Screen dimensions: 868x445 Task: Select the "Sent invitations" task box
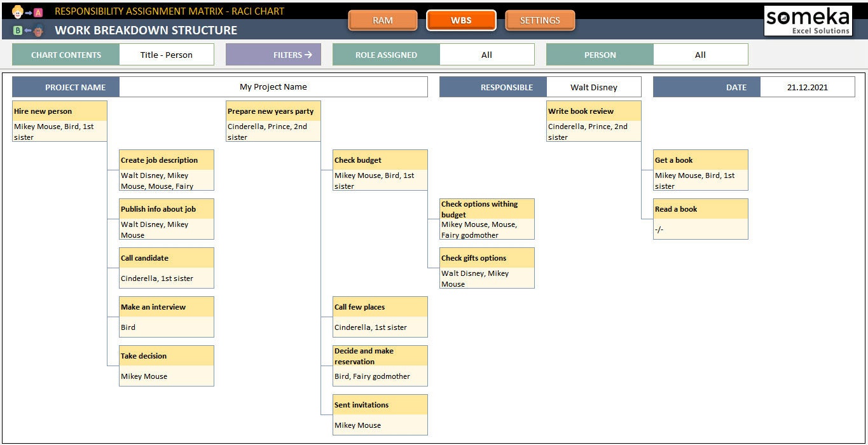(380, 414)
